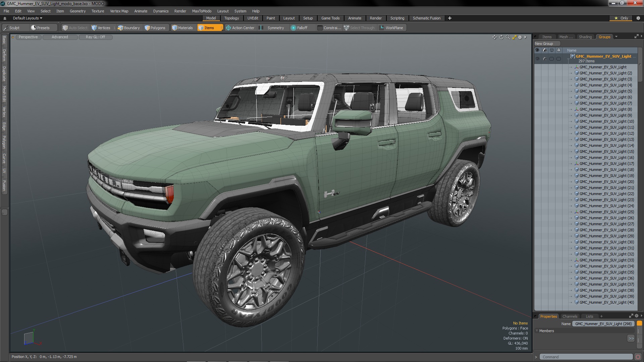This screenshot has height=362, width=644.
Task: Switch to the Topology layout tab
Action: click(x=231, y=18)
